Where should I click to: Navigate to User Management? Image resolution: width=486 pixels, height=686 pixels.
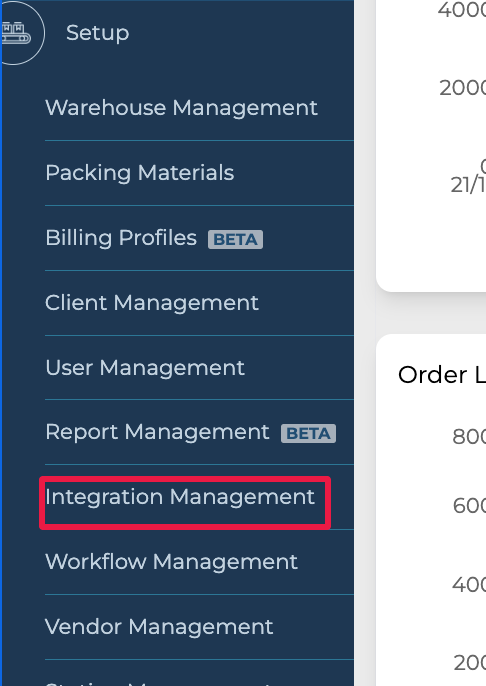click(x=145, y=368)
